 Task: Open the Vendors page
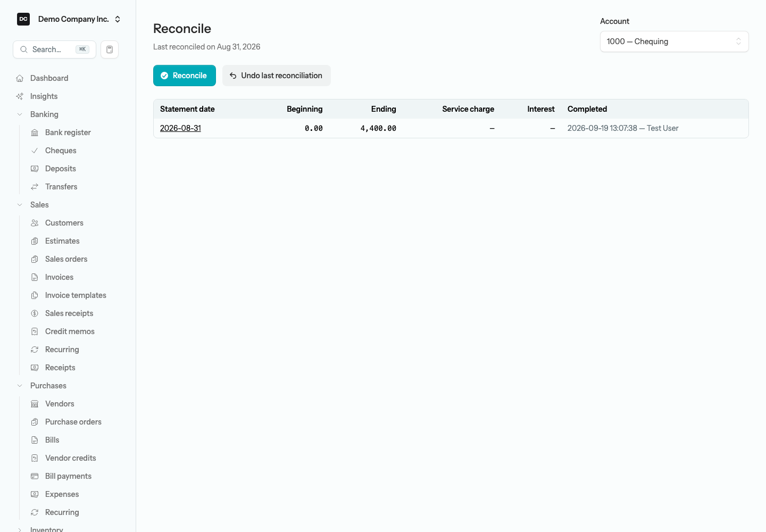coord(60,404)
